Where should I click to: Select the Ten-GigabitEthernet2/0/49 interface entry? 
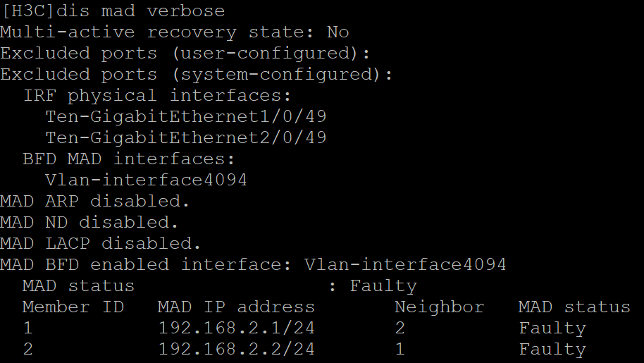click(x=186, y=138)
